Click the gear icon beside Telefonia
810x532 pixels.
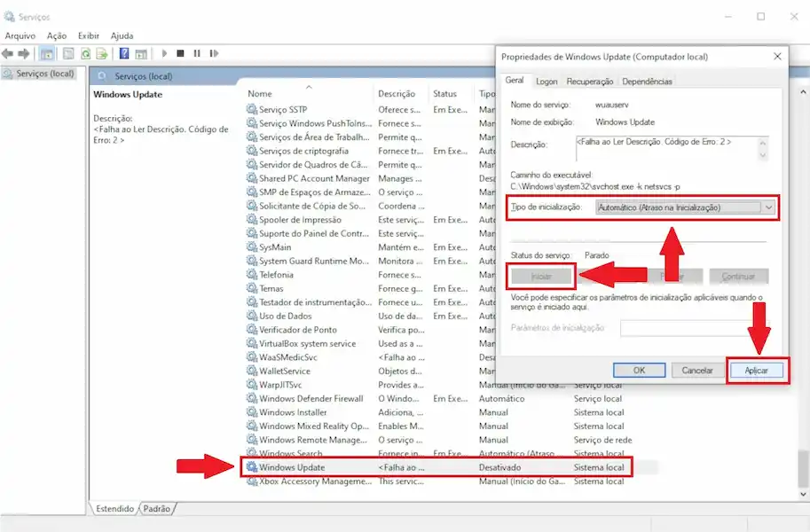coord(252,274)
